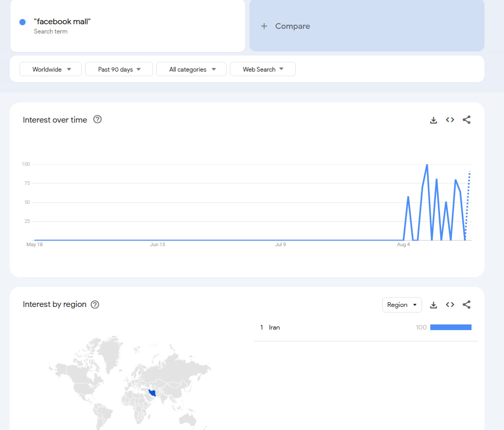Click the plus icon beside Compare
Image resolution: width=504 pixels, height=430 pixels.
[x=264, y=26]
